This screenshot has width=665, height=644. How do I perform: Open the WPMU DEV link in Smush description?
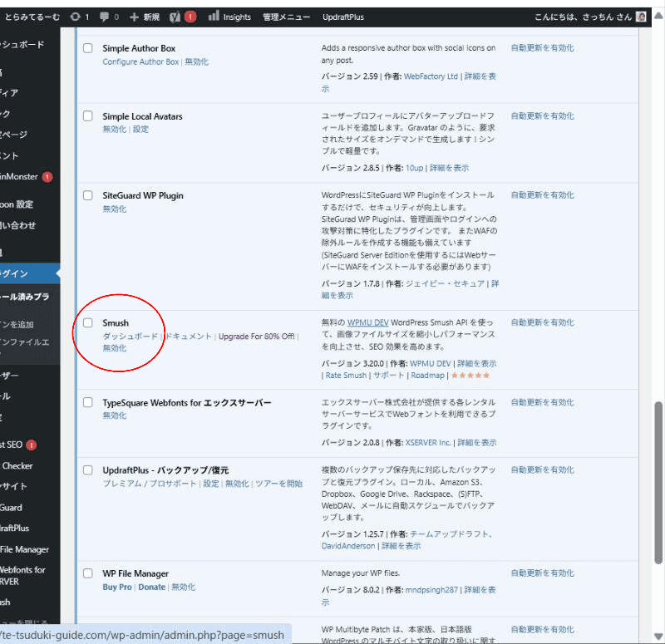pos(367,322)
